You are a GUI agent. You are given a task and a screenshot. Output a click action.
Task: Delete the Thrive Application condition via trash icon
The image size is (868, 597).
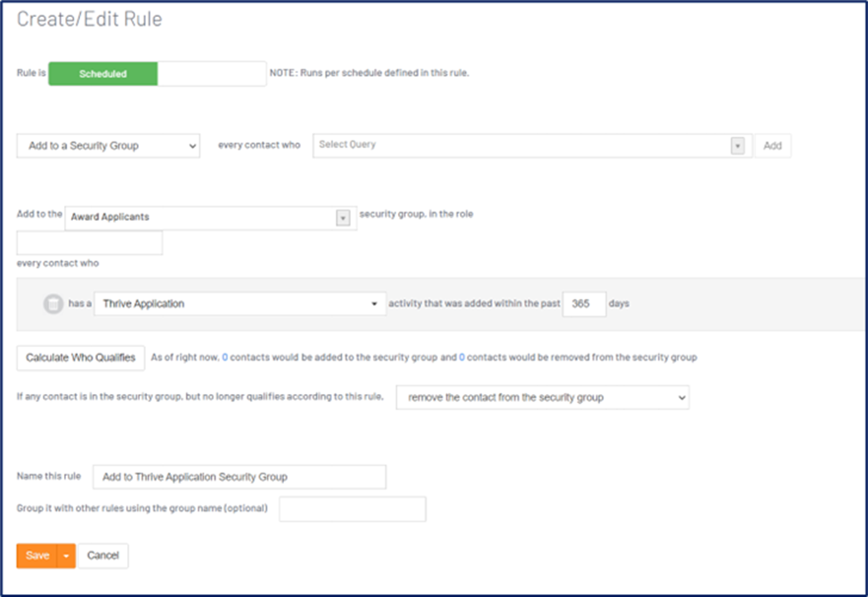(x=53, y=304)
